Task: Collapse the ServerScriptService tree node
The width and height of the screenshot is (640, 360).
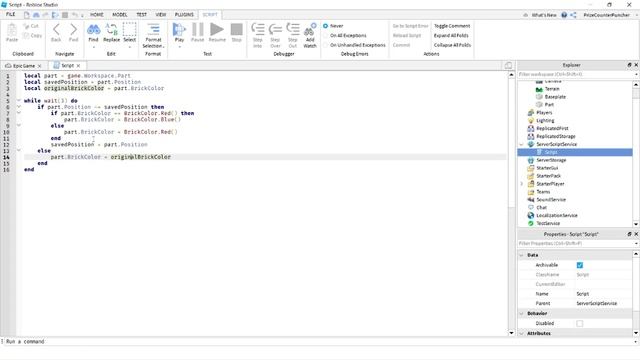Action: [x=522, y=144]
